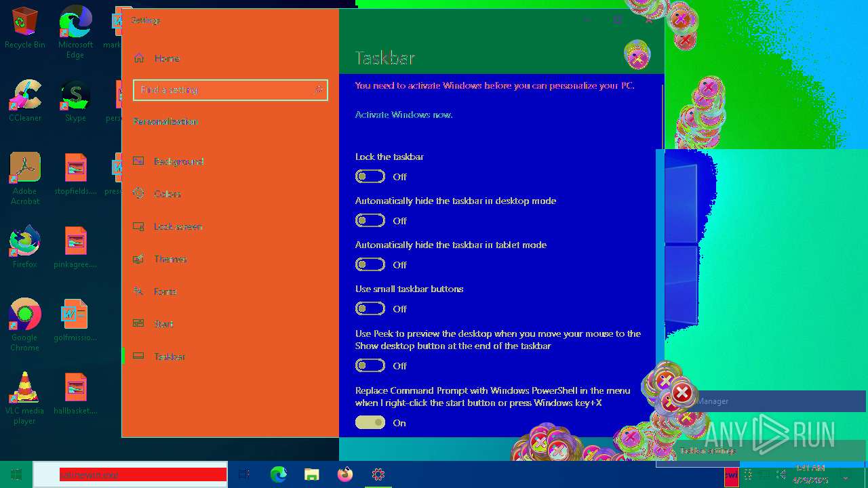Click the magnifier icon in Find a setting
This screenshot has height=488, width=868.
[319, 89]
